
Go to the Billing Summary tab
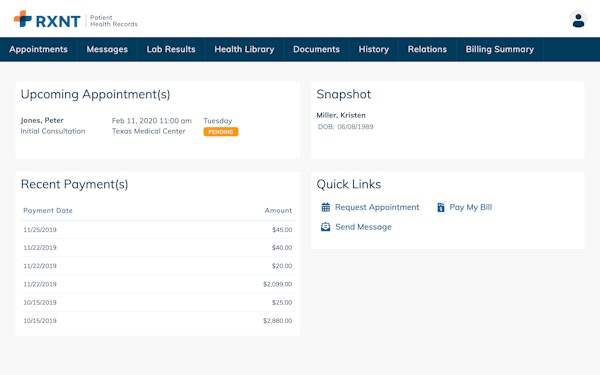coord(500,49)
